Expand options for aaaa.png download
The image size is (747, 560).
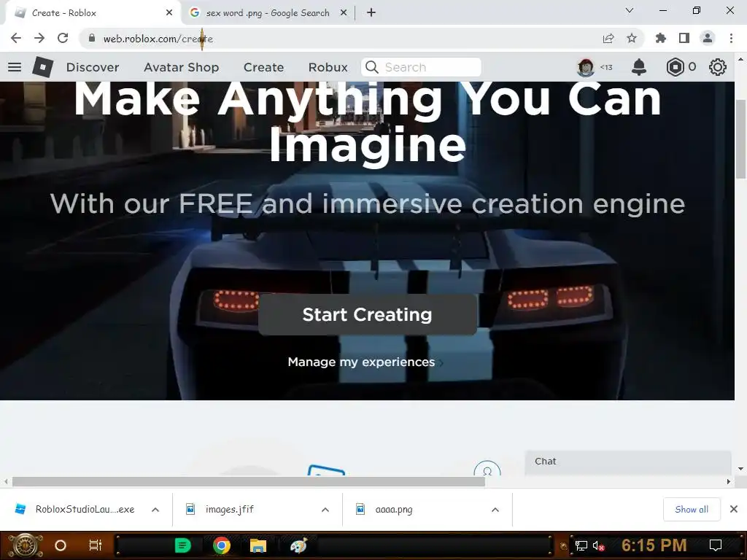(x=495, y=510)
